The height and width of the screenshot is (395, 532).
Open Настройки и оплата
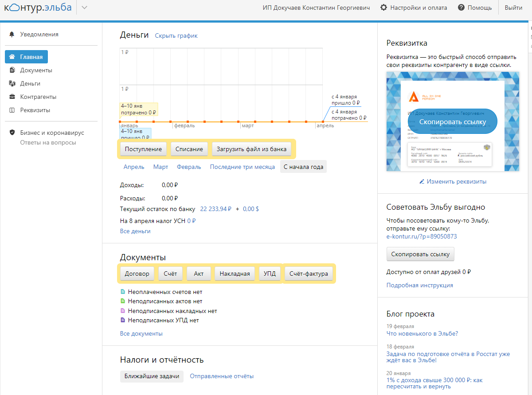[419, 8]
